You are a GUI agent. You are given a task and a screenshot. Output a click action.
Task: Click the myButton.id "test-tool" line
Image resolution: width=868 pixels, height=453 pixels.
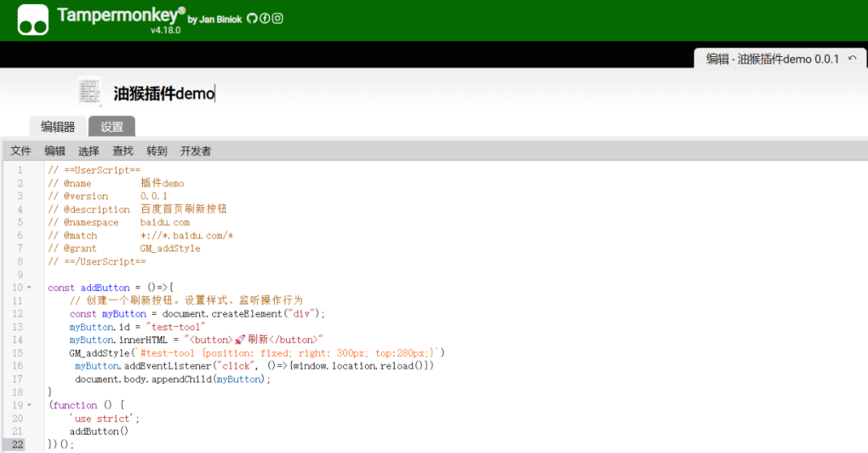pos(137,327)
